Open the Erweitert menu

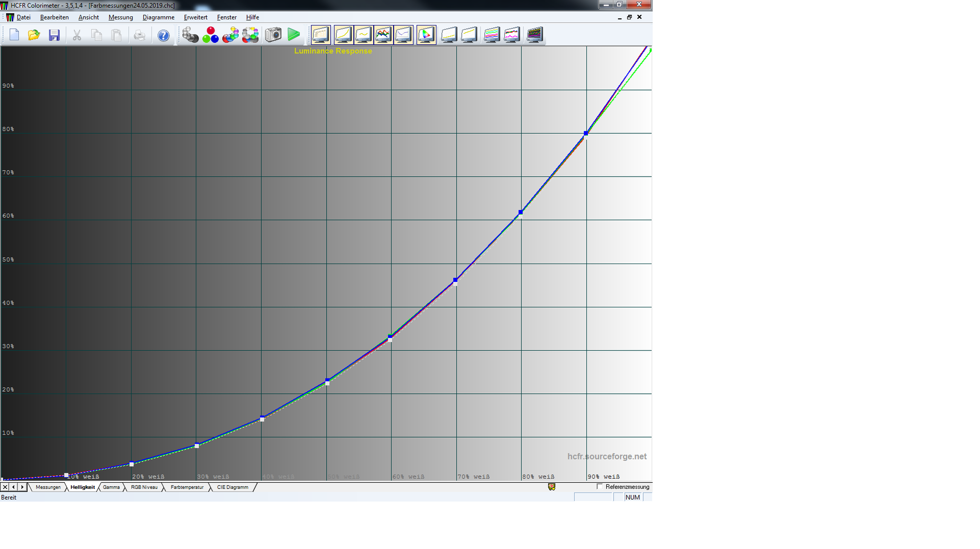(x=195, y=17)
